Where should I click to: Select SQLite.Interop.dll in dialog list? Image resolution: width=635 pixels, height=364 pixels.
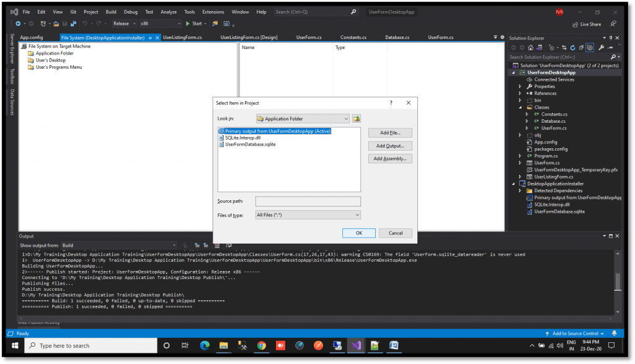(x=242, y=138)
